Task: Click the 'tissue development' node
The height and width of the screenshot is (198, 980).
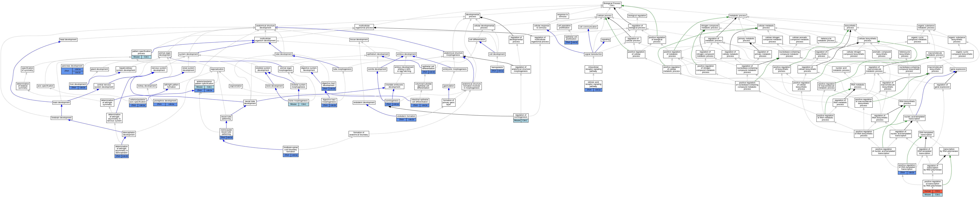Action: [359, 40]
